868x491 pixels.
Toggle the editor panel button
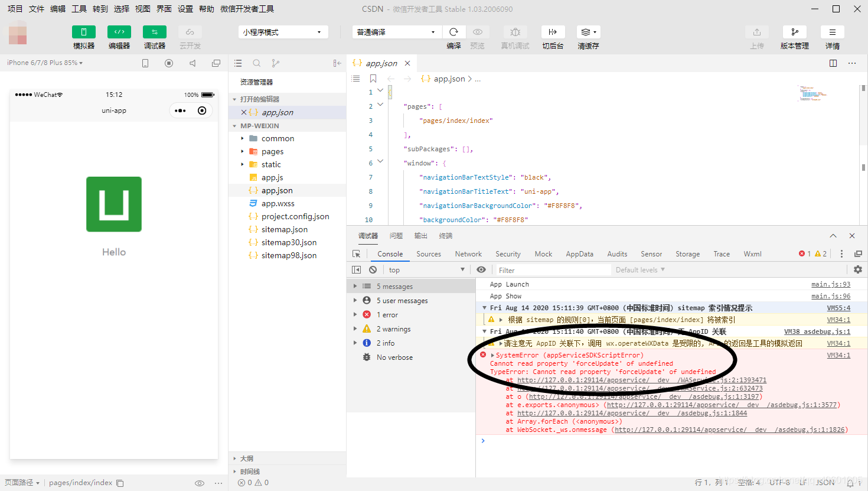(x=119, y=32)
